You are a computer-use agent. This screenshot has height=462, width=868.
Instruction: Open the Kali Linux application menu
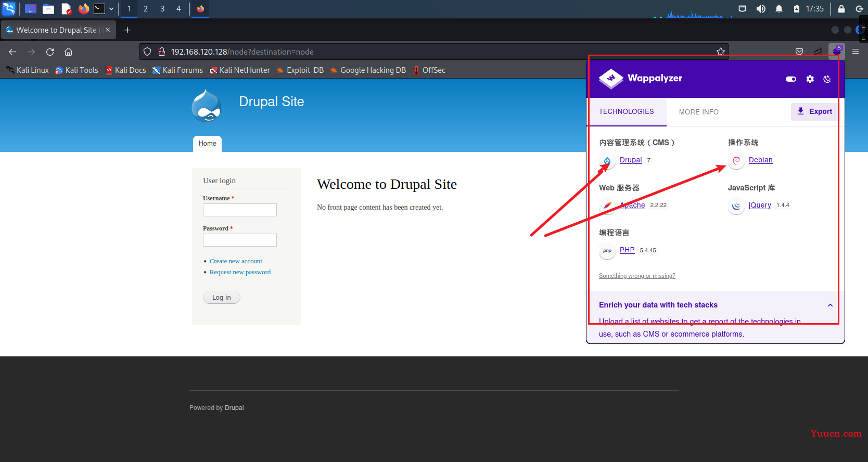tap(9, 8)
